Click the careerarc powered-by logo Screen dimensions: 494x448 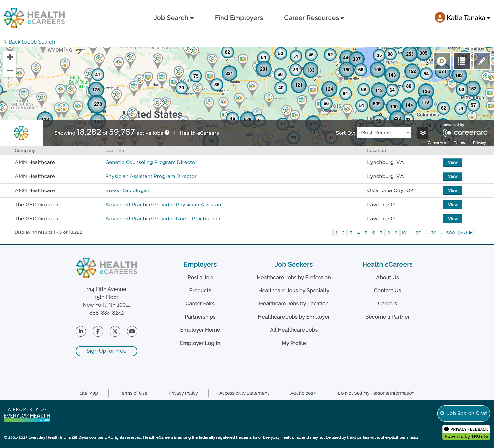[x=465, y=132]
